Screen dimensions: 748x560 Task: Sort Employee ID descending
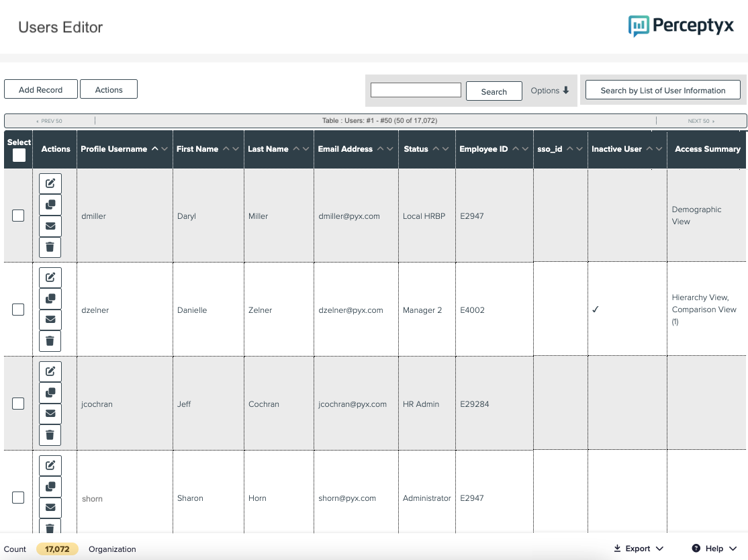tap(525, 149)
